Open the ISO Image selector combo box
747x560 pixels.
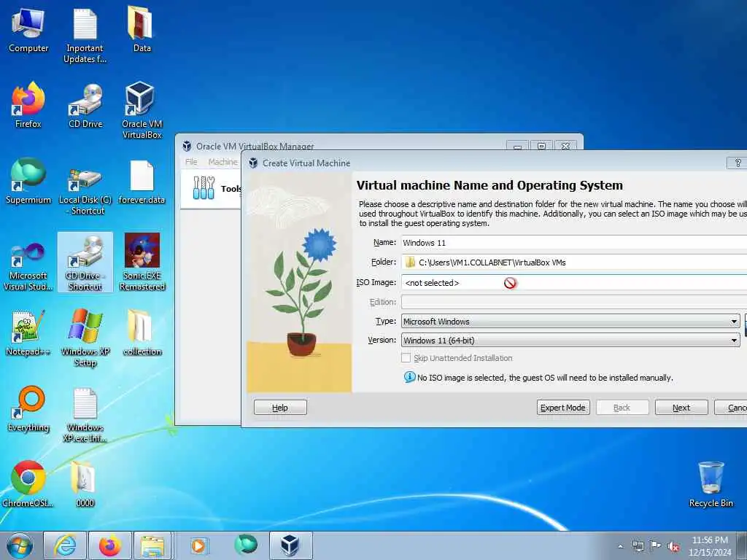coord(574,283)
